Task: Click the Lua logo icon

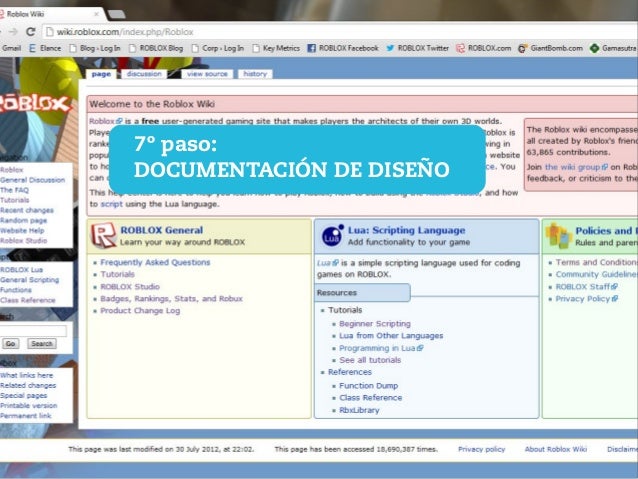Action: click(332, 236)
